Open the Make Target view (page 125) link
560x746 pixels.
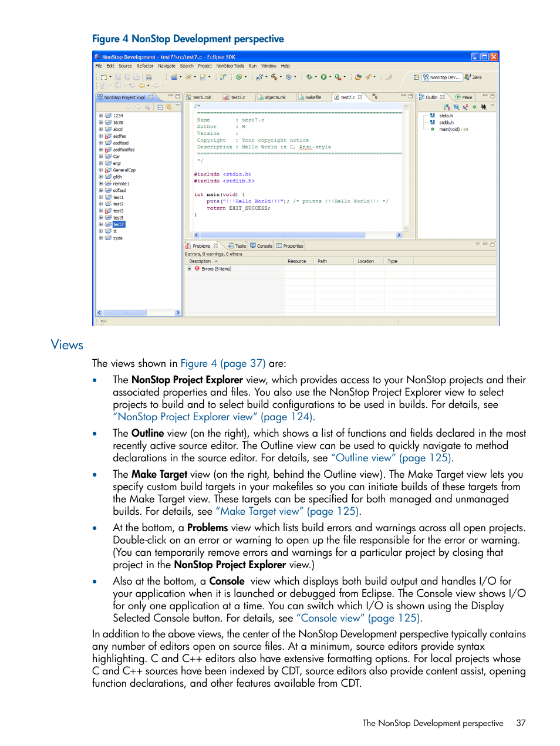(x=286, y=511)
